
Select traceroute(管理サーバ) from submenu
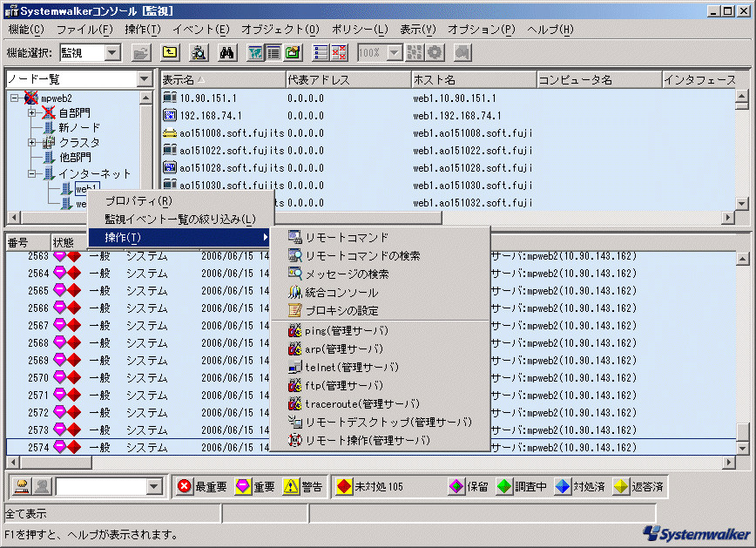click(x=381, y=403)
